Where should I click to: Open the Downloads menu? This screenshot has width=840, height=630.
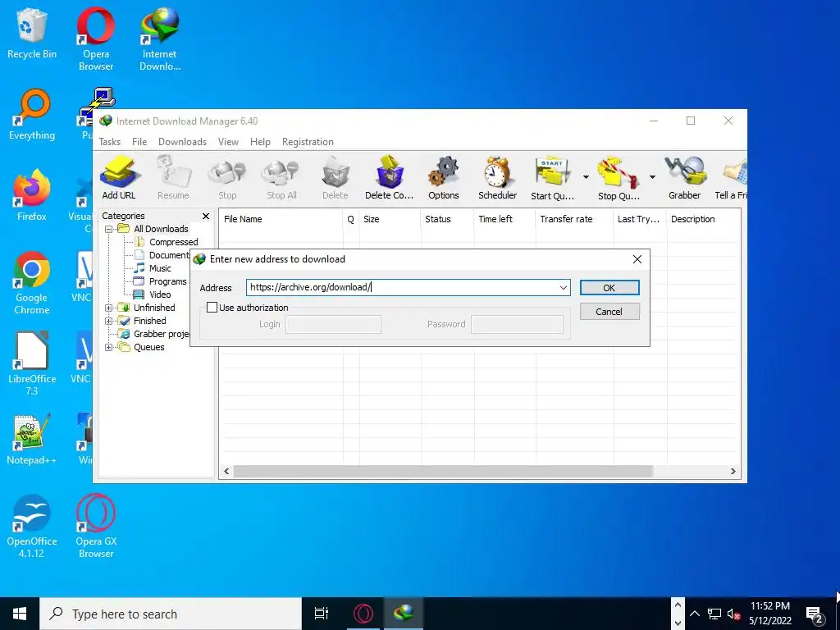click(182, 142)
